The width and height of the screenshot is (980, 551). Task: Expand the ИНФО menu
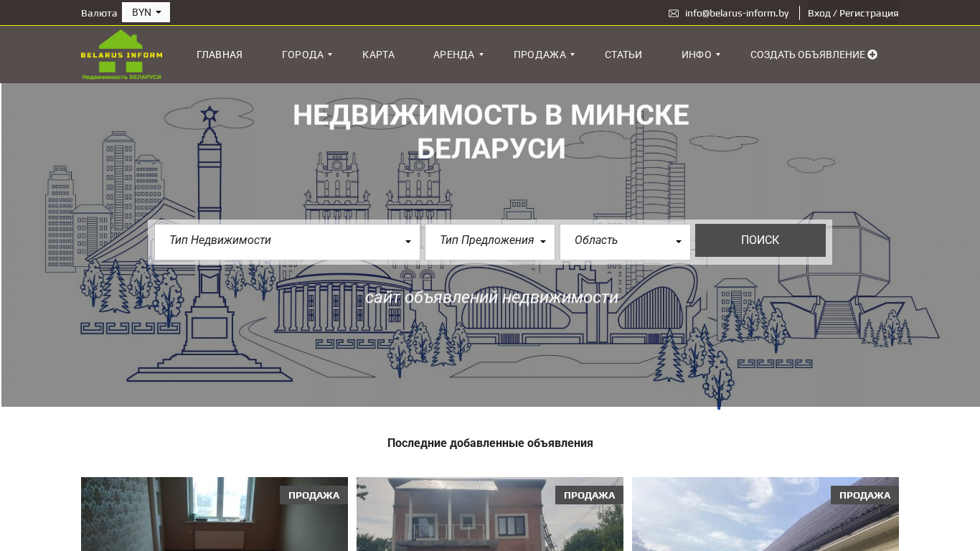[x=700, y=55]
